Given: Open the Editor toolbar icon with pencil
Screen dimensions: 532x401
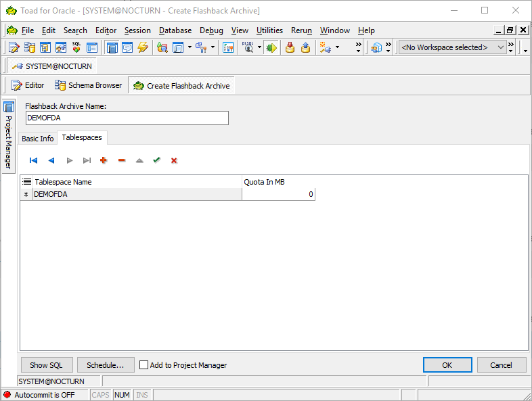Looking at the screenshot, I should [x=14, y=47].
